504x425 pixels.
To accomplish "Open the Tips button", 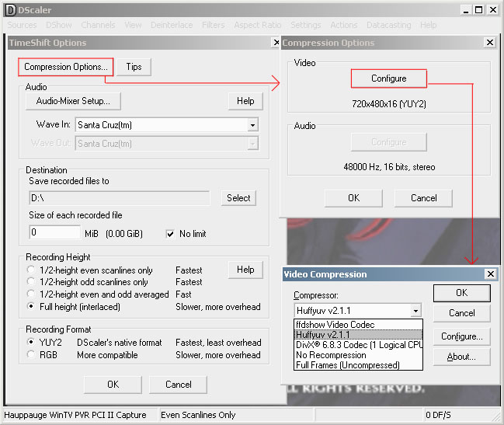I will [134, 67].
